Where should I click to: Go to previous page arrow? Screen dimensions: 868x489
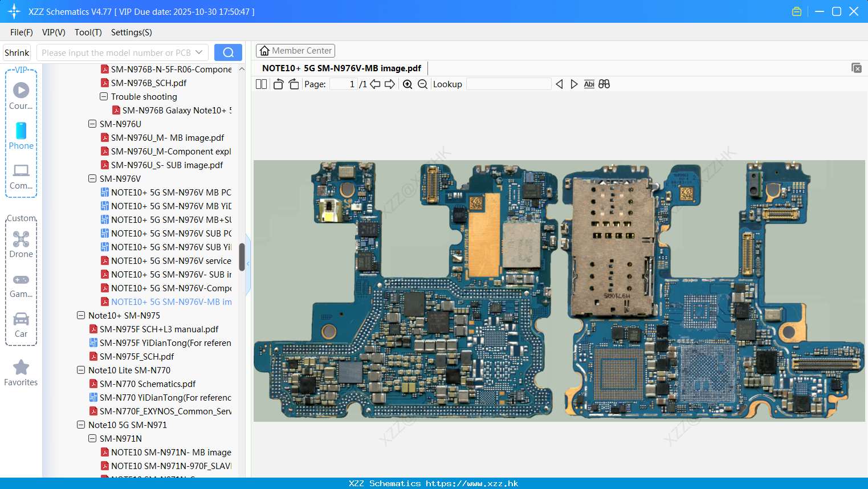tap(375, 84)
